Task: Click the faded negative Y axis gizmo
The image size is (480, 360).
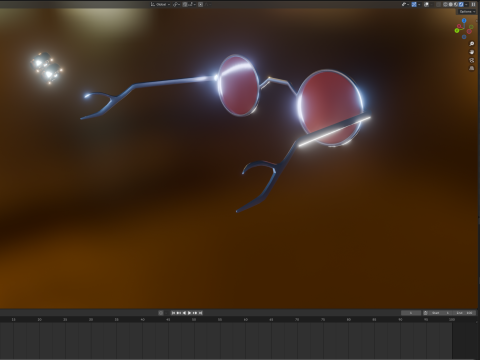Action: (471, 27)
